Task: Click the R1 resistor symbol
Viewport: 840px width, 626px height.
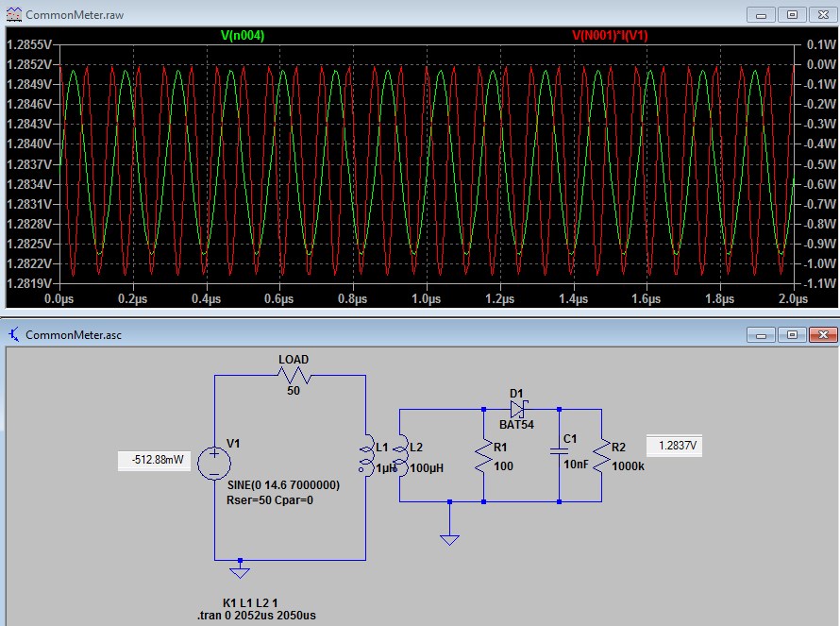Action: [x=483, y=460]
